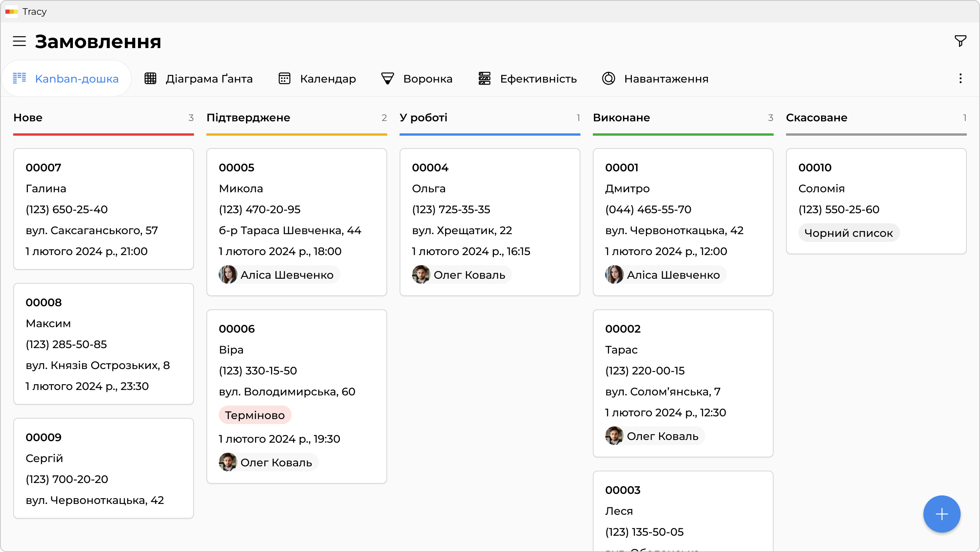Switch to the Ефективність tab

pos(538,79)
